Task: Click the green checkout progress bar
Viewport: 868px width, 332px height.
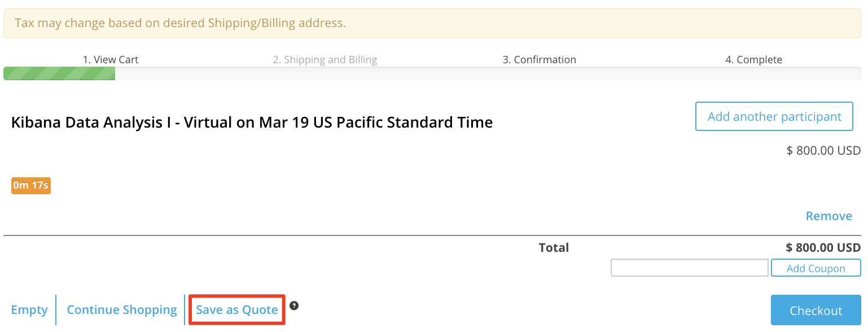Action: pos(59,73)
